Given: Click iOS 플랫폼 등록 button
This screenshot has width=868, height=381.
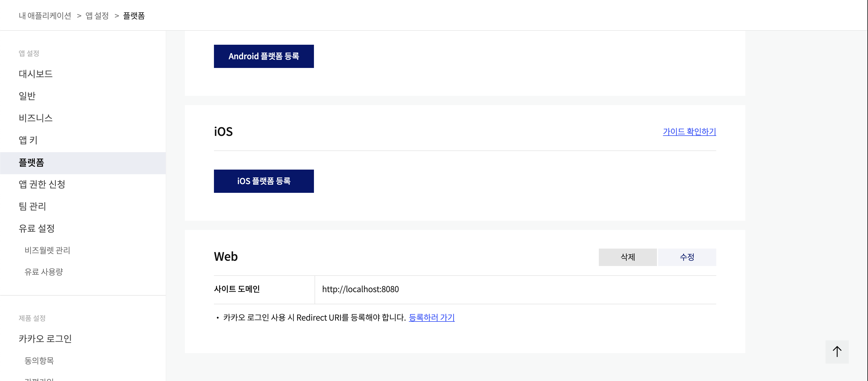Looking at the screenshot, I should click(x=263, y=181).
